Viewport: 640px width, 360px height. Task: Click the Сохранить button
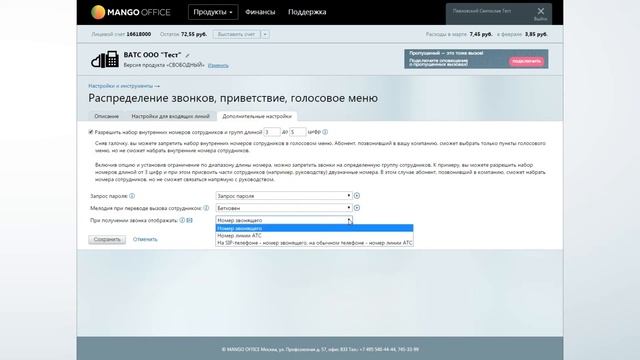(x=107, y=240)
